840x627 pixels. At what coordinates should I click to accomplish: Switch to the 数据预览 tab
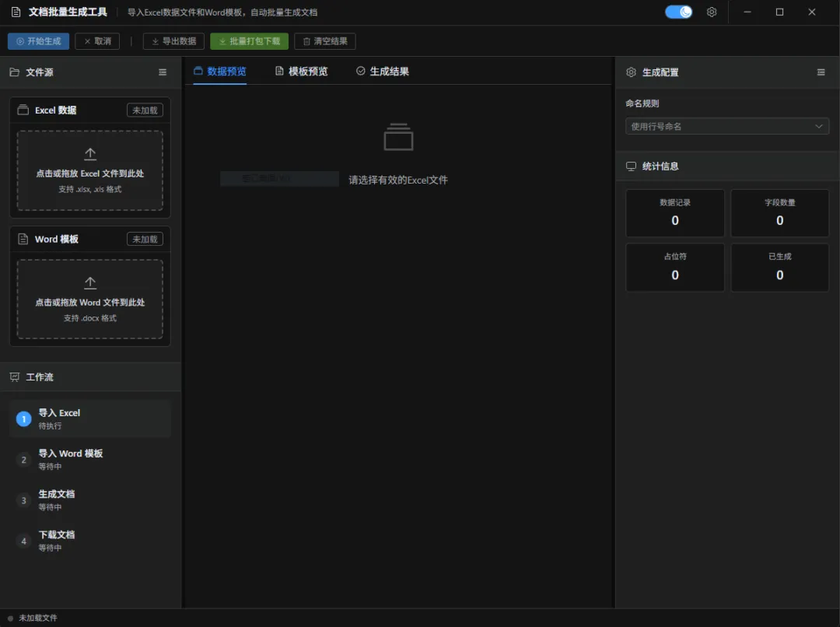pos(219,72)
